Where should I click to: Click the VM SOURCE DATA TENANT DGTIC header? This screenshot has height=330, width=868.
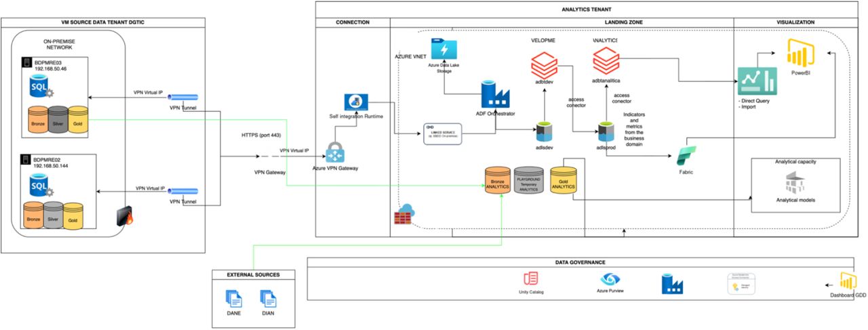pyautogui.click(x=102, y=22)
